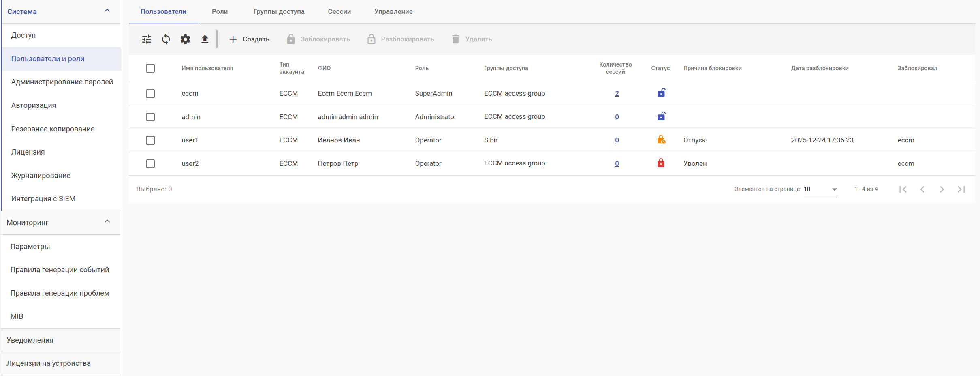Click the unlocked status icon for eccm
Viewport: 980px width, 376px height.
[x=661, y=93]
